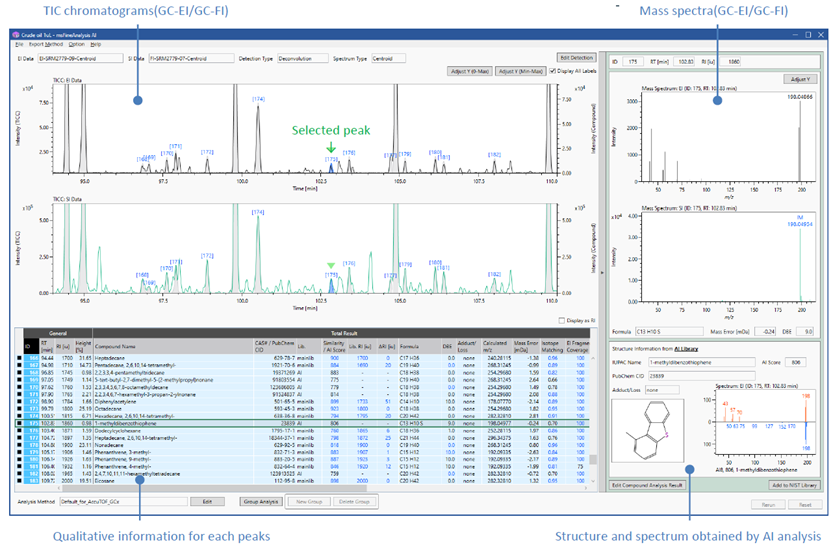This screenshot has width=833, height=547.
Task: Click Edit Compound Analysis Result button
Action: pos(647,485)
